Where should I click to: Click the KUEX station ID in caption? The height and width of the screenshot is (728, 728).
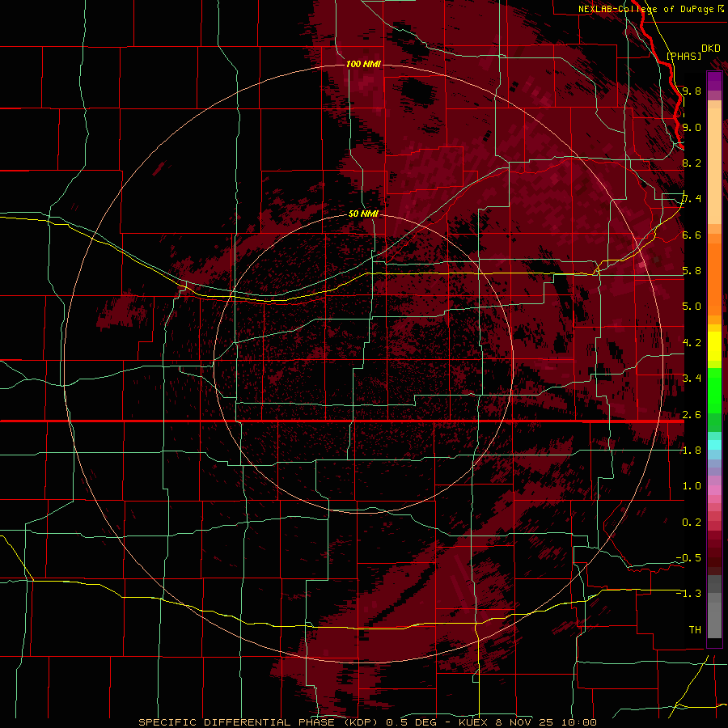click(x=473, y=722)
